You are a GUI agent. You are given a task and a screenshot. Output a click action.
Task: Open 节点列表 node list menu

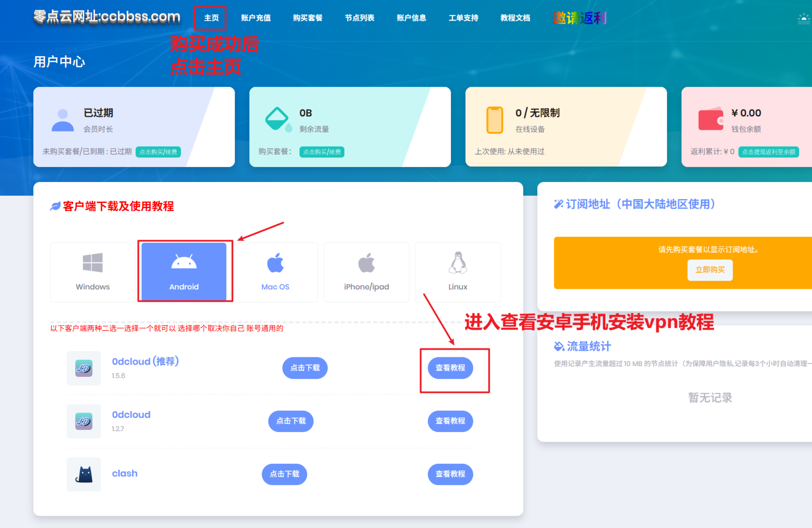point(359,18)
